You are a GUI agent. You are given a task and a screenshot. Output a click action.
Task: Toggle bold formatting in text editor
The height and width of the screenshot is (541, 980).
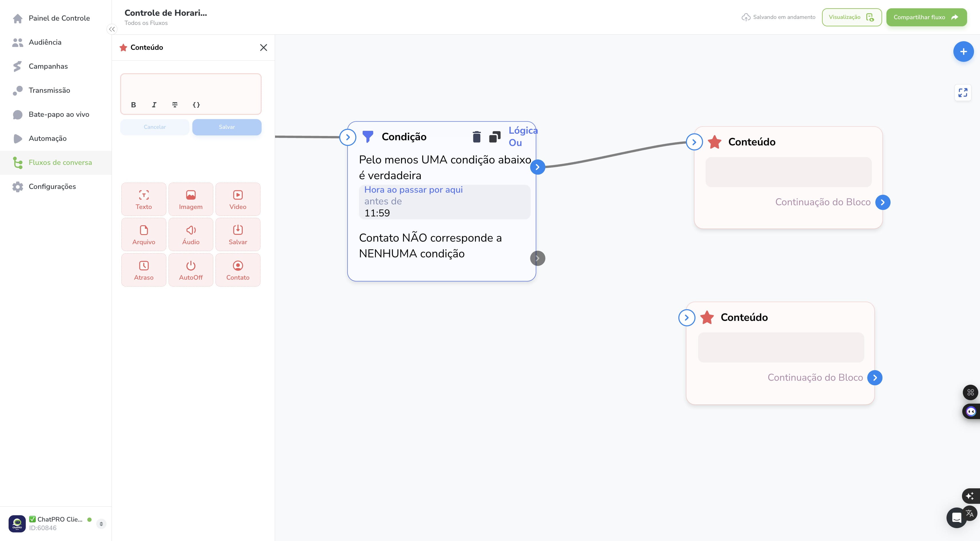134,105
